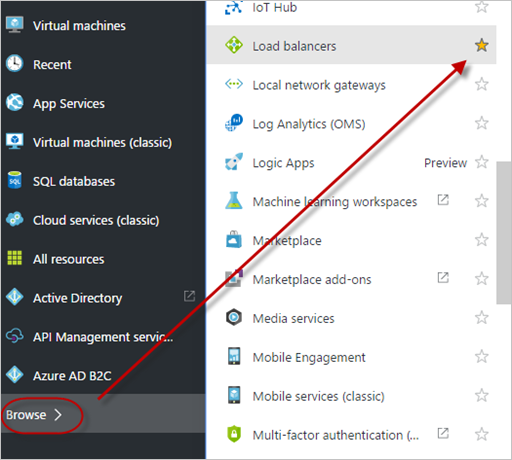Click the Multi-factor authentication shield icon
This screenshot has width=512, height=460.
(234, 434)
